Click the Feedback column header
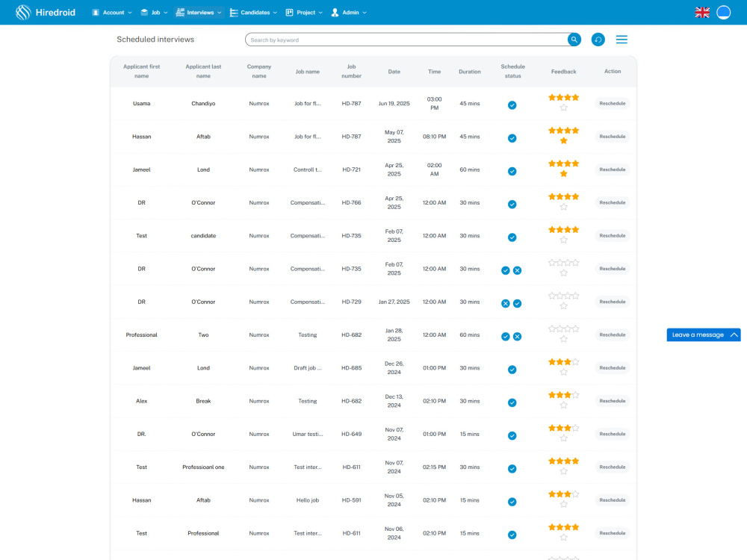Screen dimensions: 747x560 click(563, 72)
